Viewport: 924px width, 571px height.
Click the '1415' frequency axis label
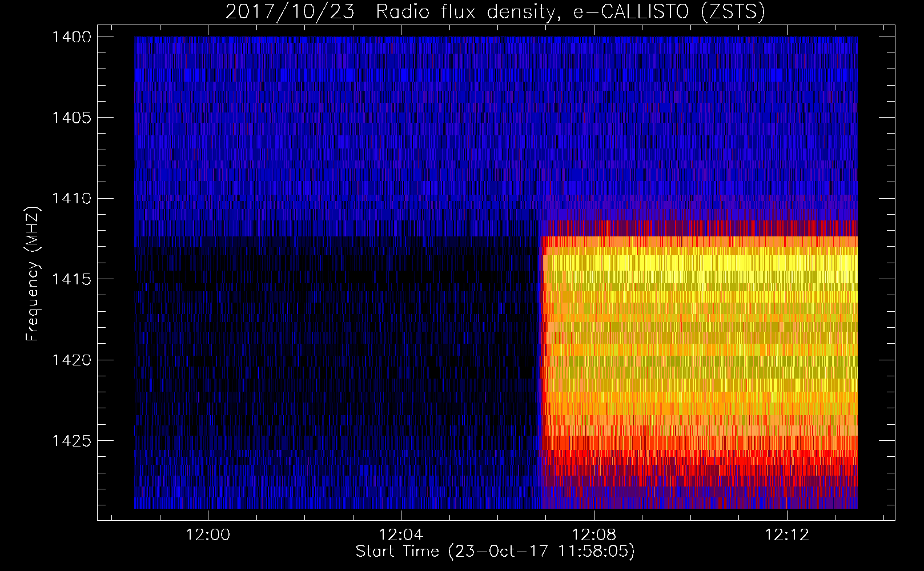71,279
